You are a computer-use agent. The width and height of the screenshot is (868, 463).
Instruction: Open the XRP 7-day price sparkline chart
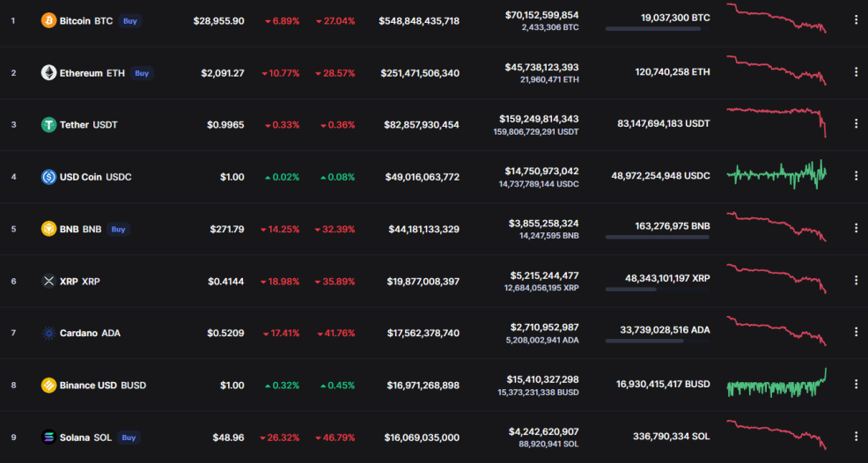776,278
